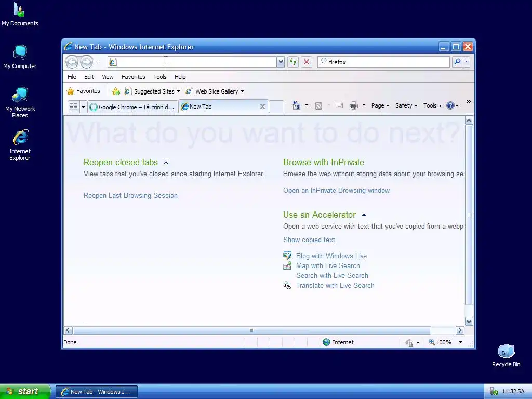Open the search provider dropdown arrow
532x399 pixels.
tap(467, 62)
